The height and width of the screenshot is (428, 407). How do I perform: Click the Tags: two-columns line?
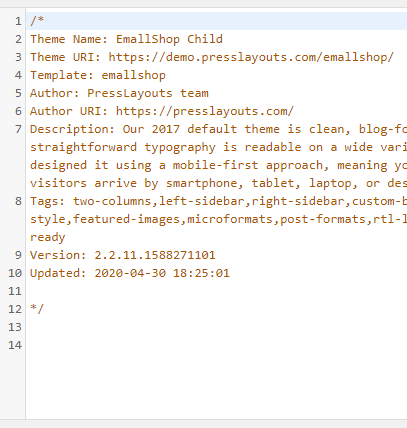click(x=218, y=201)
